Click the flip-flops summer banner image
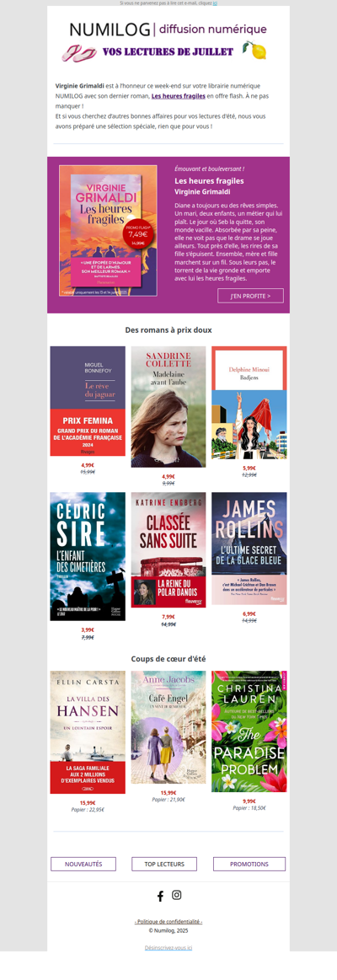The width and height of the screenshot is (337, 980). (x=79, y=52)
